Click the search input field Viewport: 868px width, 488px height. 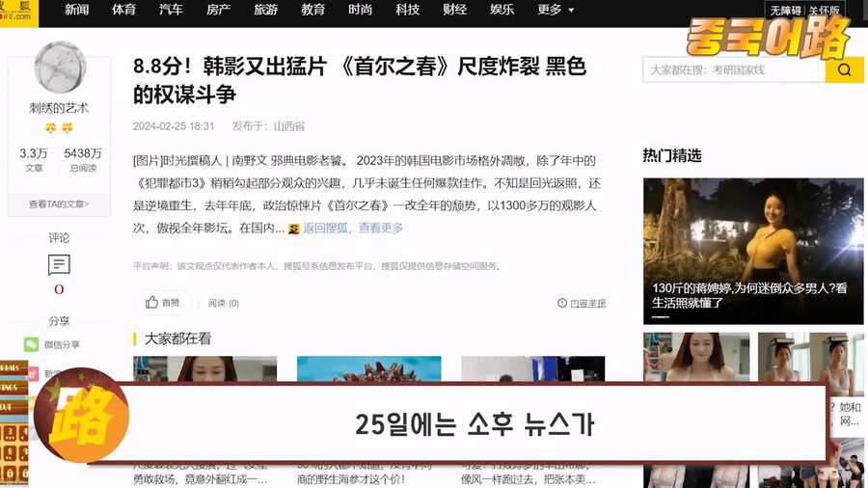point(733,69)
